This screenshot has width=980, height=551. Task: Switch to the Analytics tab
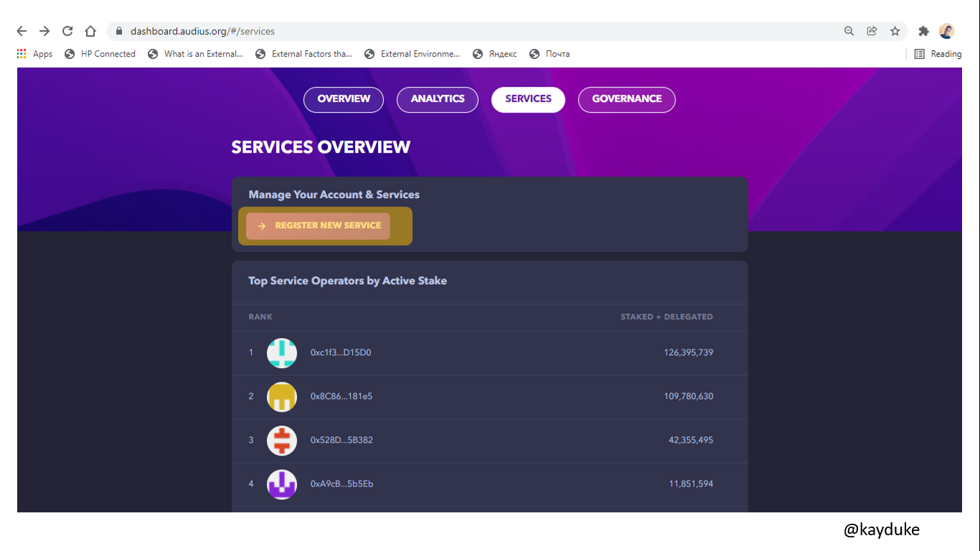pos(438,99)
